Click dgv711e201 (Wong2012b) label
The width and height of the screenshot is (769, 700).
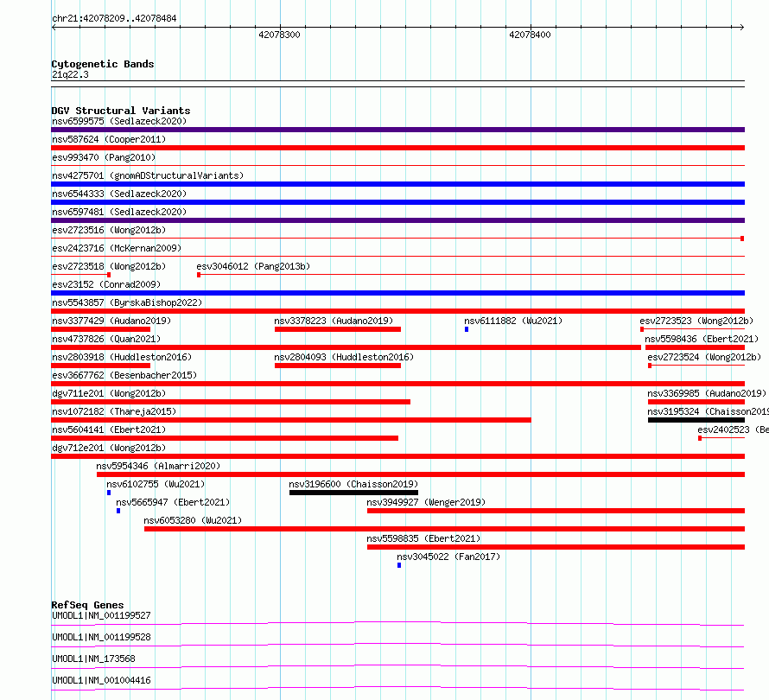coord(109,393)
